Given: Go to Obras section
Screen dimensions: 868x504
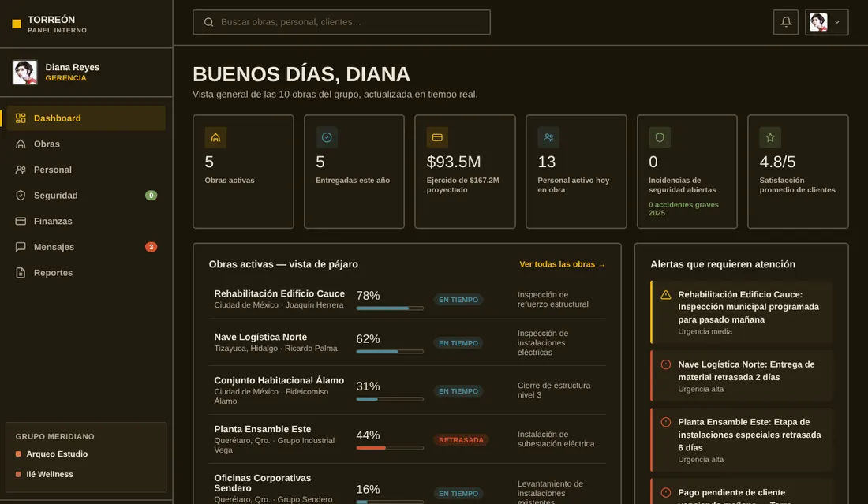Looking at the screenshot, I should point(86,144).
